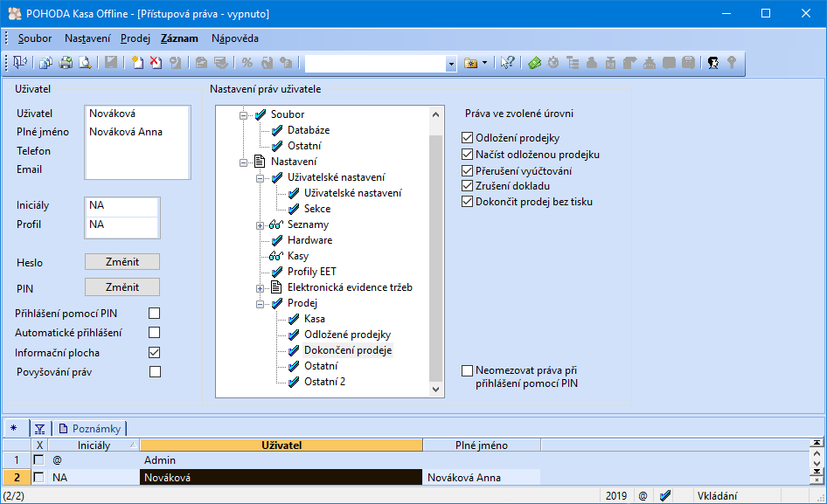Collapse the Prodej tree node
The height and width of the screenshot is (504, 827).
(260, 304)
